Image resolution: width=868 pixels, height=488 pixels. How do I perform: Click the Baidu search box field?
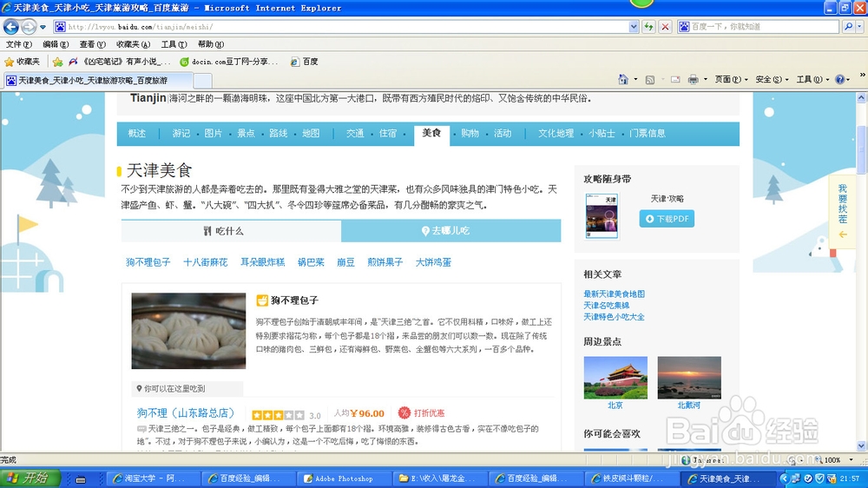(759, 27)
